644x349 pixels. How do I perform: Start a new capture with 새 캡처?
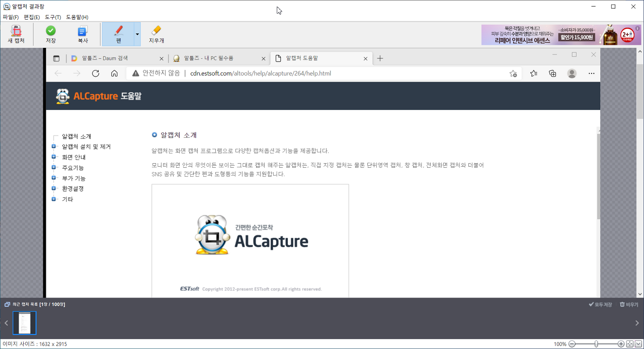coord(16,34)
